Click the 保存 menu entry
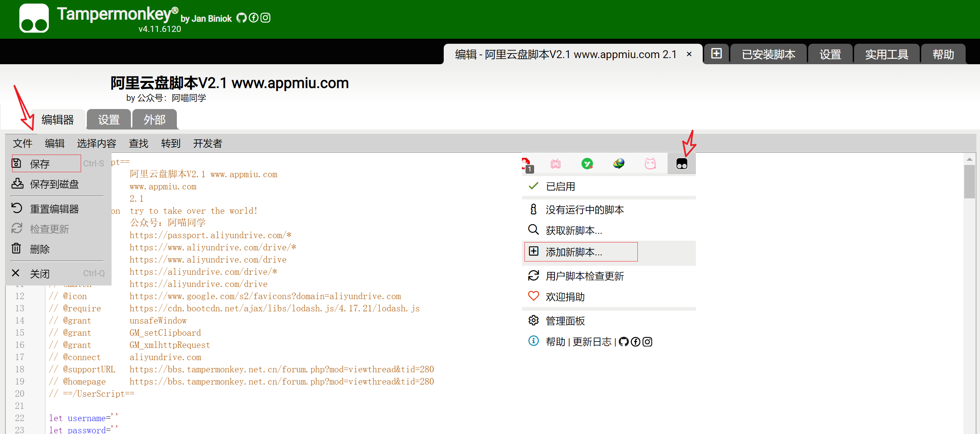Viewport: 980px width, 434px height. (58, 164)
